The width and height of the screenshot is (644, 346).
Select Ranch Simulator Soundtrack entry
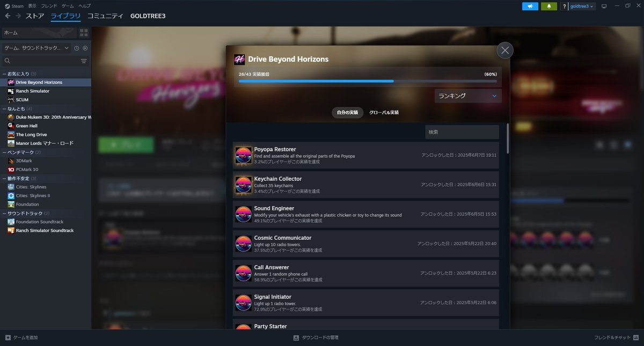[46, 231]
